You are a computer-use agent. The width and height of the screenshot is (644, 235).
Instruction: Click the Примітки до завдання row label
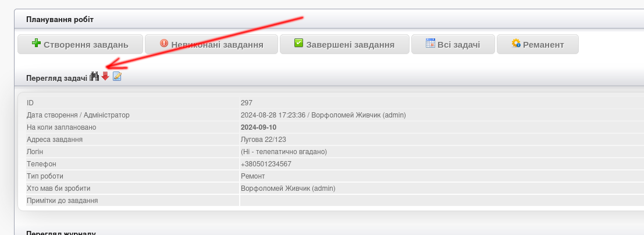tap(62, 201)
